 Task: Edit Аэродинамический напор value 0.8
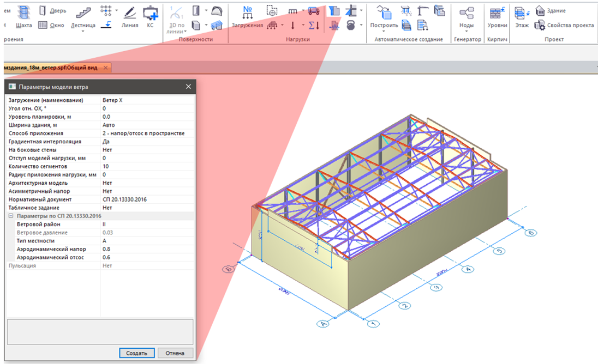point(147,249)
